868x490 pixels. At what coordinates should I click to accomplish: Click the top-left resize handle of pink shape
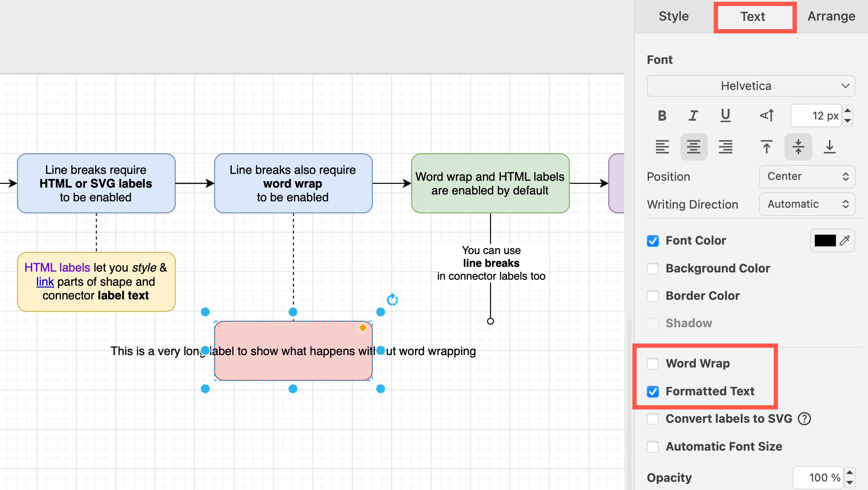coord(205,312)
